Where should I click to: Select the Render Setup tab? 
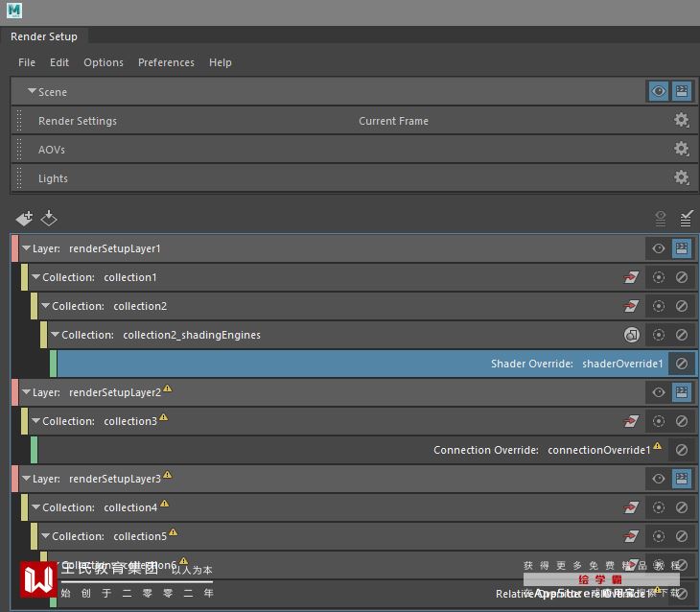[44, 36]
